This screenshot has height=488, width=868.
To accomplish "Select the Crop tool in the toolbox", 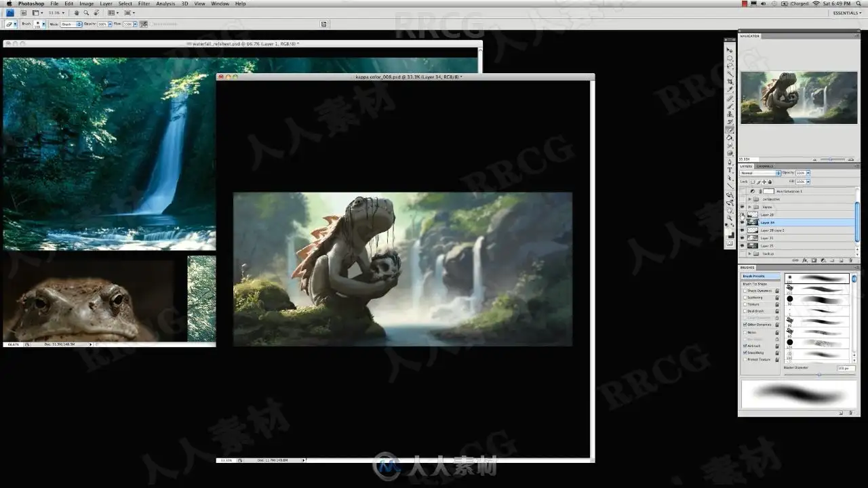I will pos(730,81).
